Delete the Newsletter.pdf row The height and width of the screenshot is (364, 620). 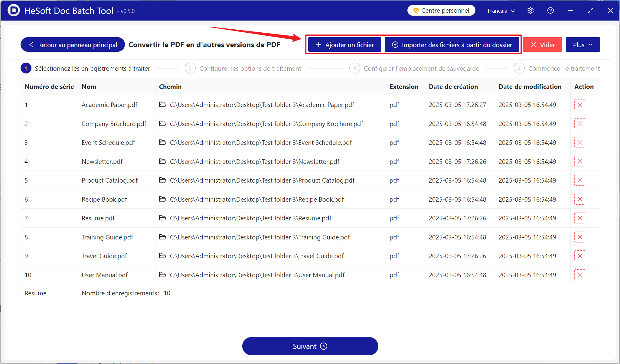click(x=579, y=161)
